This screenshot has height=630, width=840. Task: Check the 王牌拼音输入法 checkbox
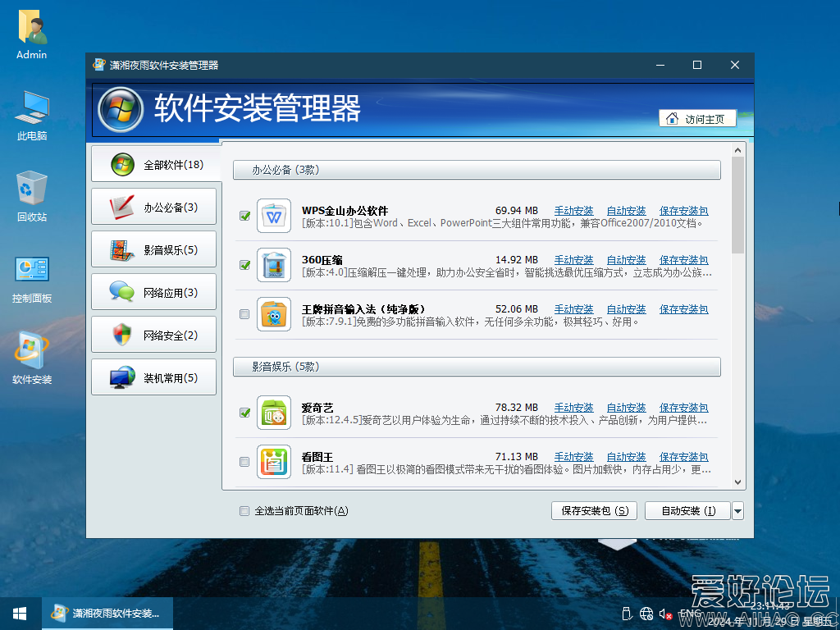pyautogui.click(x=244, y=314)
